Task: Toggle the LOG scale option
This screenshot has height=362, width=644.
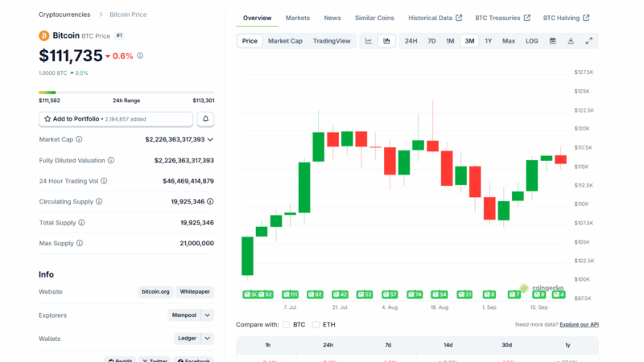Action: click(531, 41)
